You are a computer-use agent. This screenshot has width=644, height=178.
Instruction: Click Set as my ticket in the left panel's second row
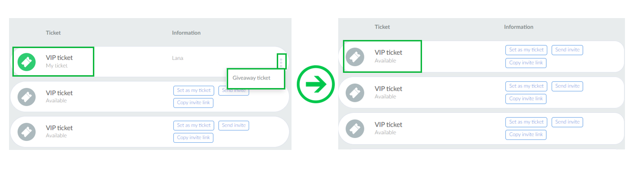[x=194, y=90]
